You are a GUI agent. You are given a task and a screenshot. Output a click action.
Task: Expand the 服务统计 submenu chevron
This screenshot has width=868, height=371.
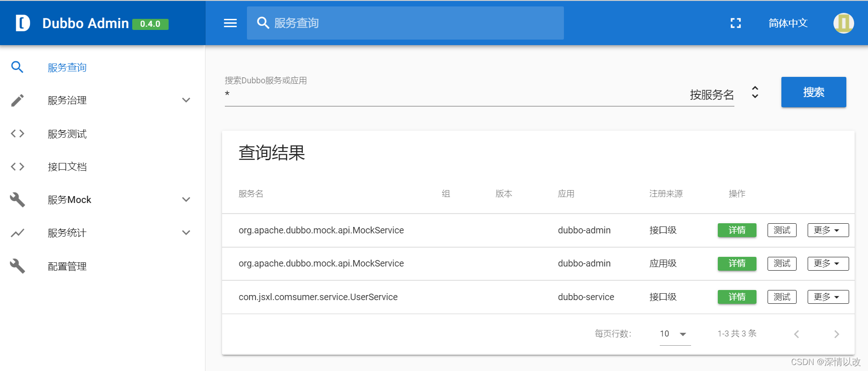coord(186,233)
